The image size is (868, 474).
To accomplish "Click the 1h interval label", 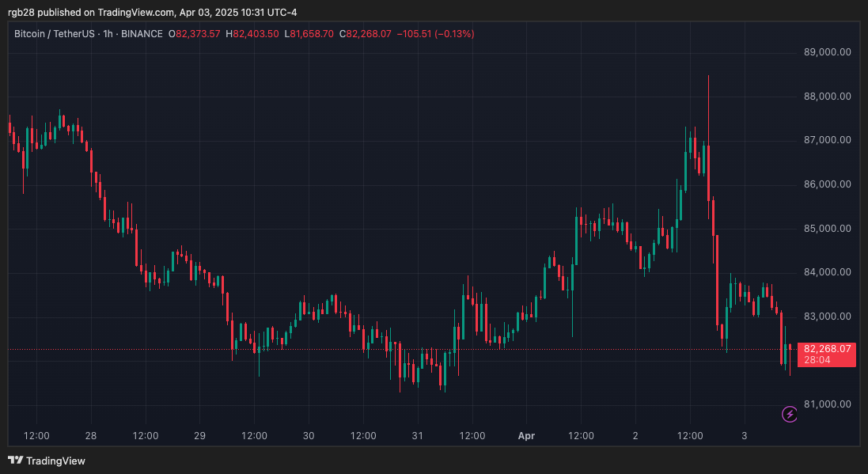I will (x=108, y=34).
